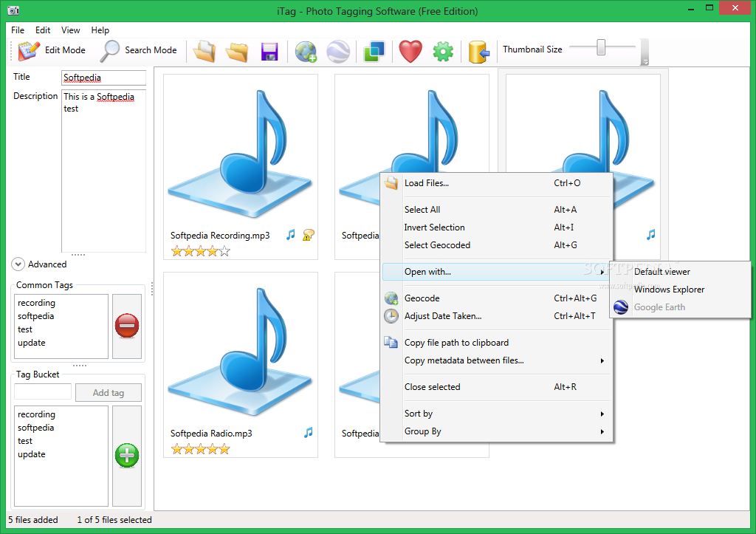Open the File menu
The image size is (756, 534).
pos(18,30)
